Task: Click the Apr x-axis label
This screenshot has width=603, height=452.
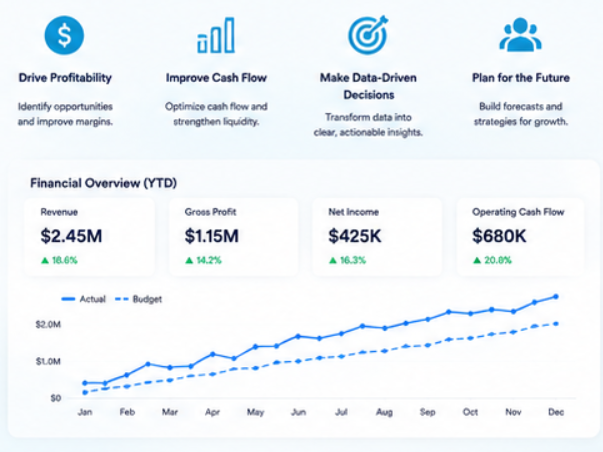Action: 212,412
